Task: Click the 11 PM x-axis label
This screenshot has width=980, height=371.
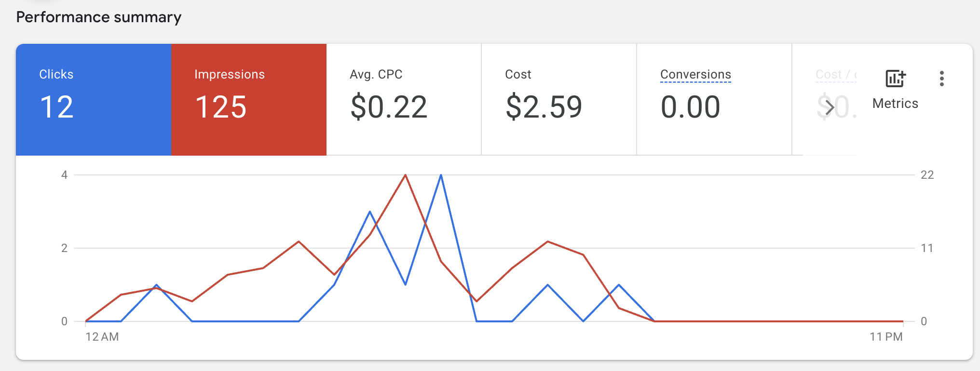Action: pyautogui.click(x=886, y=337)
